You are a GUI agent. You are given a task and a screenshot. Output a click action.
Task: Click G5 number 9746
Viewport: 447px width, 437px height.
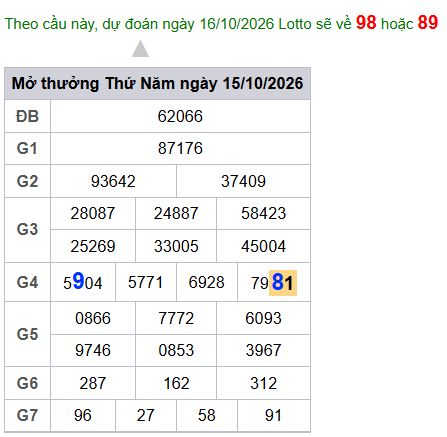93,350
